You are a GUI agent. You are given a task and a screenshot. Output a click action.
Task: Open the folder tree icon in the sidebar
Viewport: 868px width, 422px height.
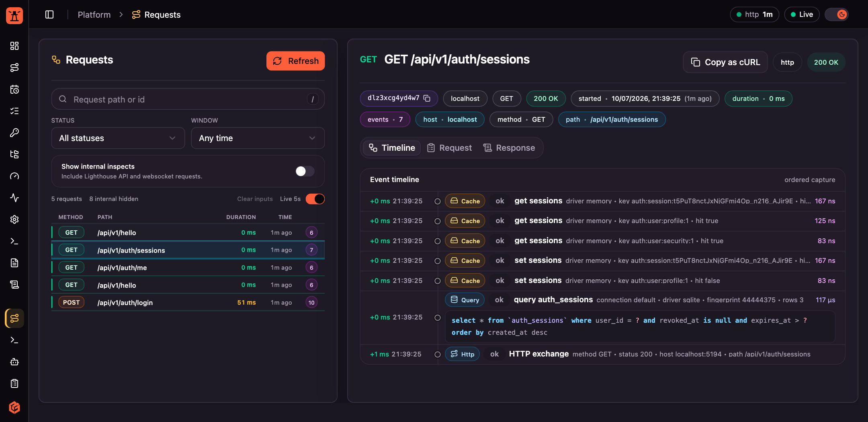(x=14, y=154)
